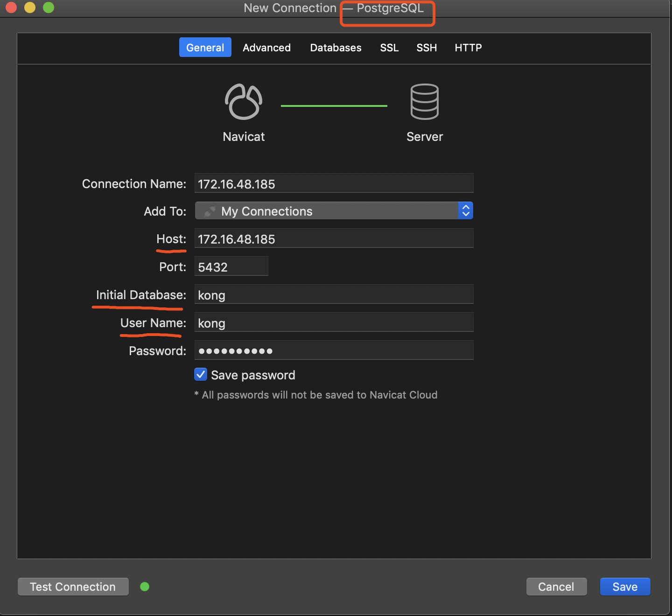Screen dimensions: 672x616
Task: Close the New Connection window
Action: coord(11,7)
